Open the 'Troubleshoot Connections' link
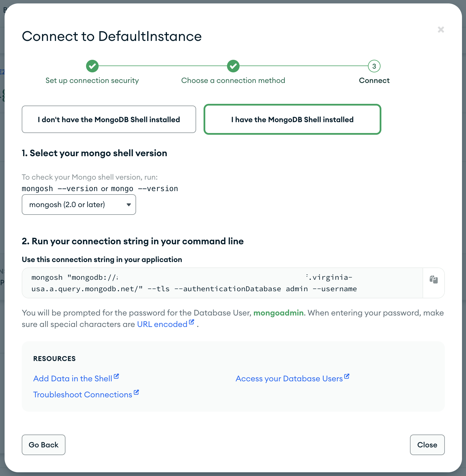 pyautogui.click(x=86, y=394)
